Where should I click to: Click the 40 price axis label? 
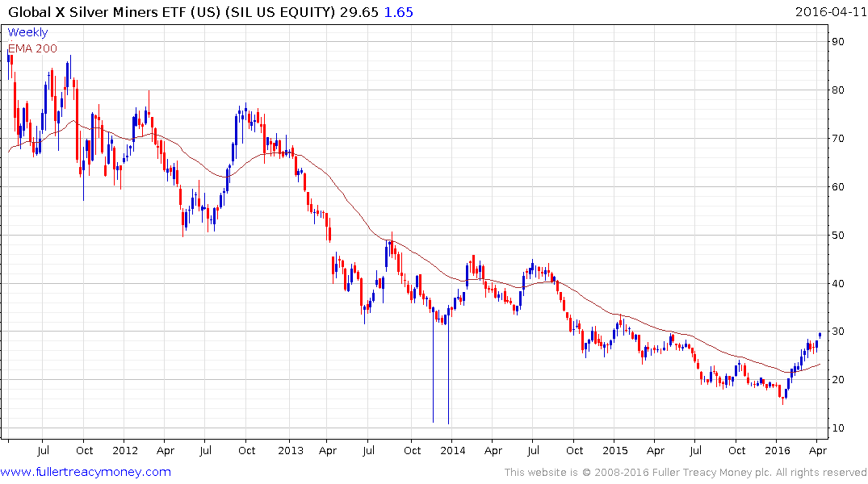coord(837,284)
